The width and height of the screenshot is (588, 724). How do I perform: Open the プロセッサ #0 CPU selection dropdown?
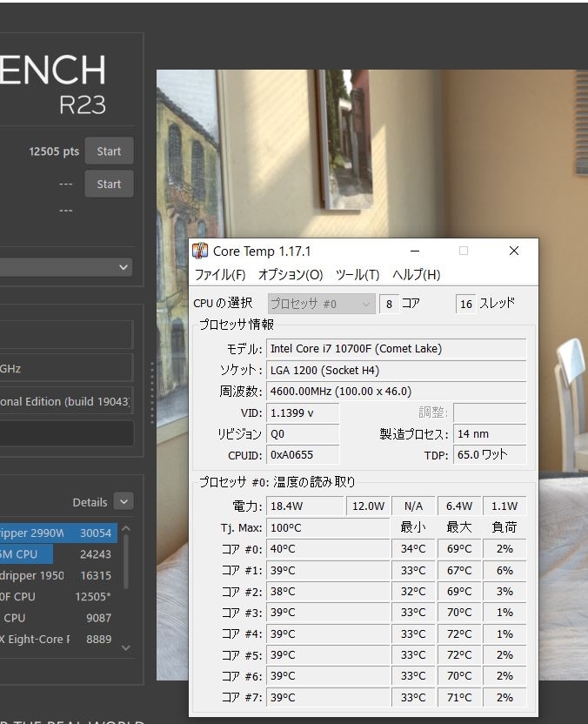point(321,304)
